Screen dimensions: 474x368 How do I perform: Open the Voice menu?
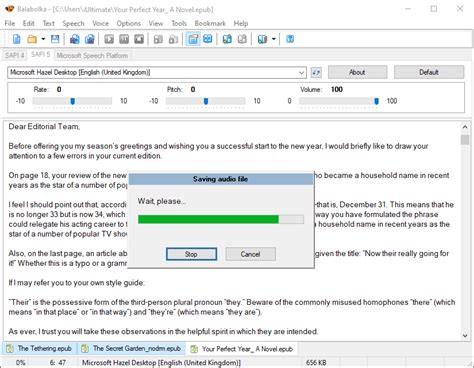click(100, 24)
